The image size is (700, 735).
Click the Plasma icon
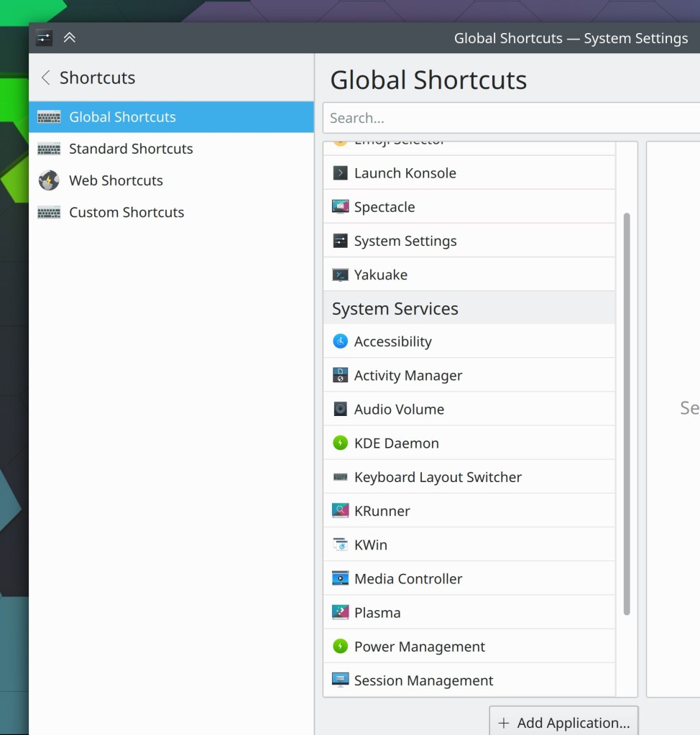(340, 612)
